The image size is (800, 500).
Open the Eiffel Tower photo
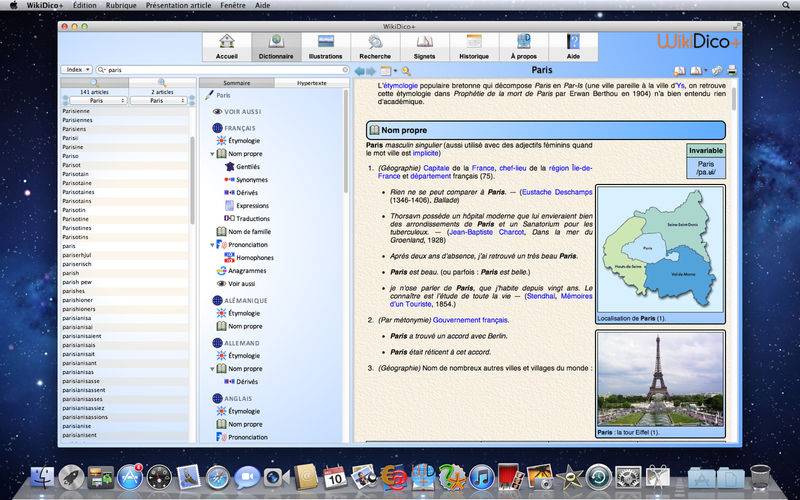pos(660,380)
